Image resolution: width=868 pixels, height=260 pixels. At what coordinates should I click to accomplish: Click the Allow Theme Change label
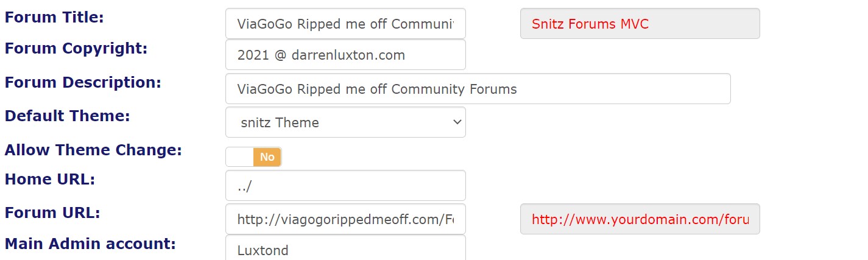pos(93,150)
